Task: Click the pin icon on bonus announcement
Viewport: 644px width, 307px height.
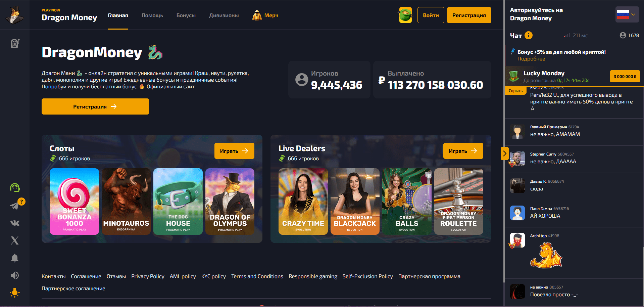Action: pos(512,52)
